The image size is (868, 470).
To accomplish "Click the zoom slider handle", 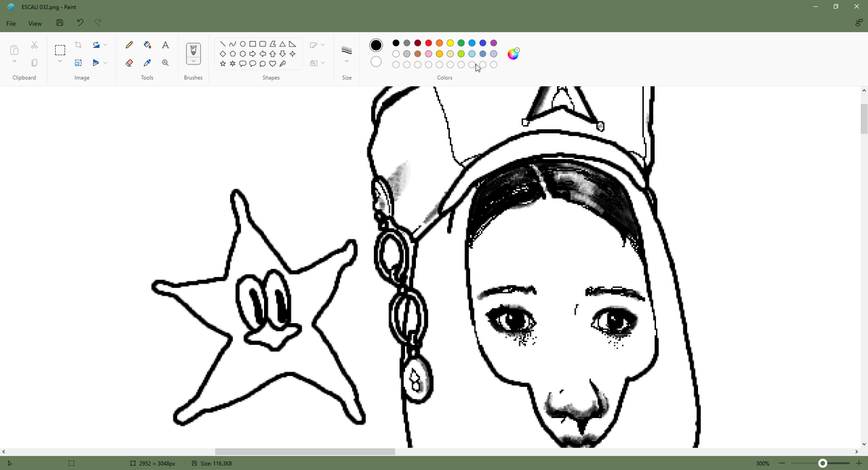I will click(822, 463).
